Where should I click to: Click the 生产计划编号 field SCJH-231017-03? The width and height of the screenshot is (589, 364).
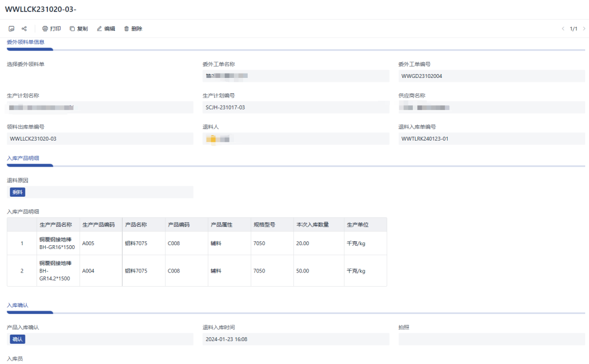295,107
